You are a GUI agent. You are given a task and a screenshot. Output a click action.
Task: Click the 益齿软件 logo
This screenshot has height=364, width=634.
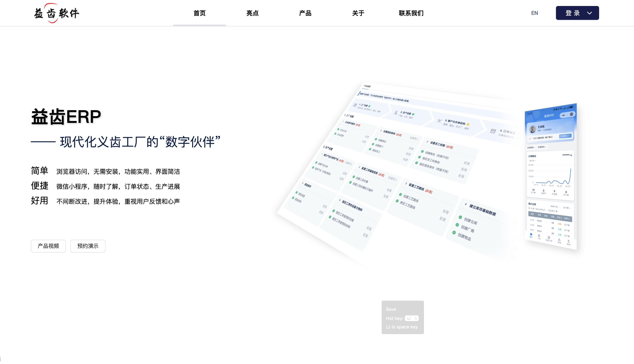pos(57,13)
